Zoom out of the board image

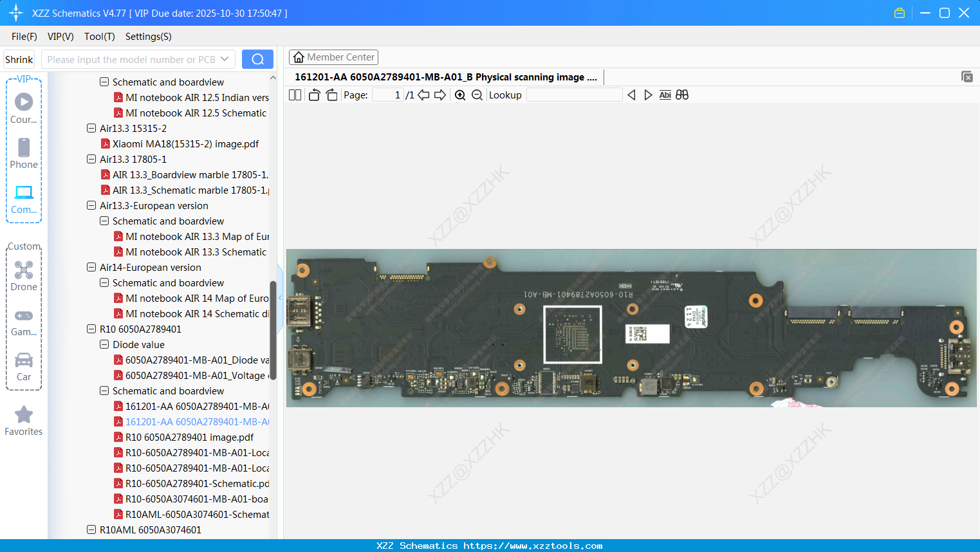pyautogui.click(x=477, y=95)
